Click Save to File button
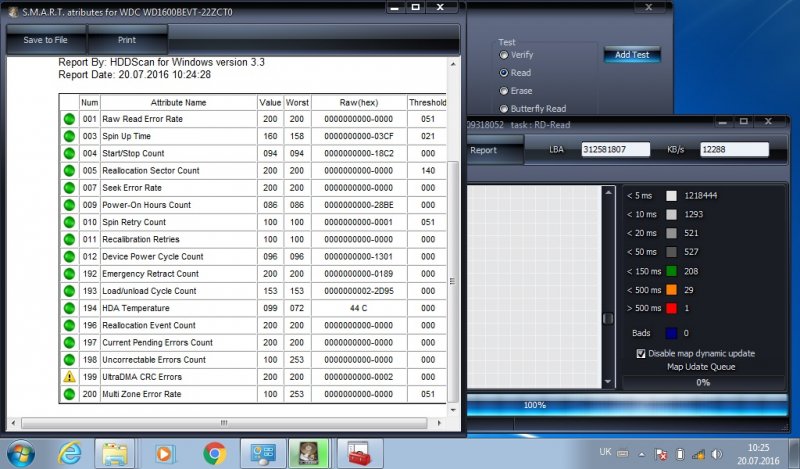 click(x=46, y=40)
